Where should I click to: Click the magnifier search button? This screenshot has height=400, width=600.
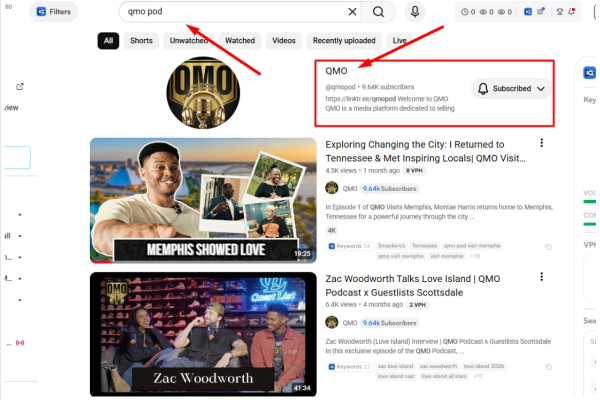click(378, 12)
